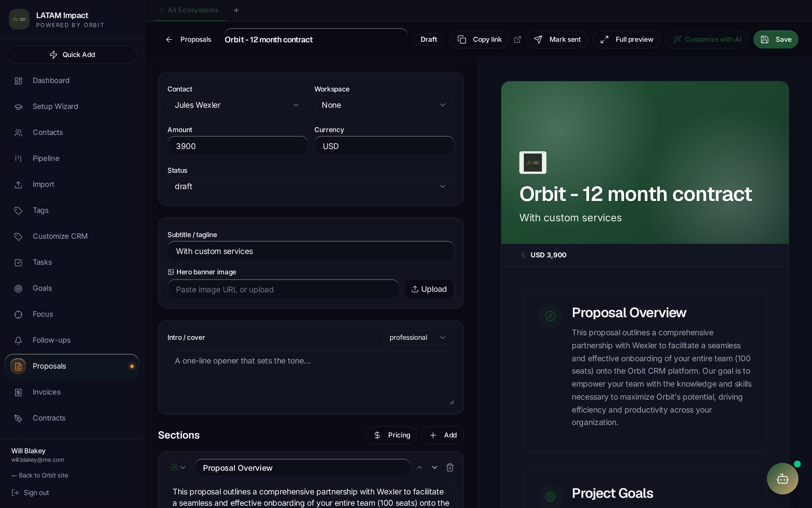Click the section body text editor

point(311,495)
